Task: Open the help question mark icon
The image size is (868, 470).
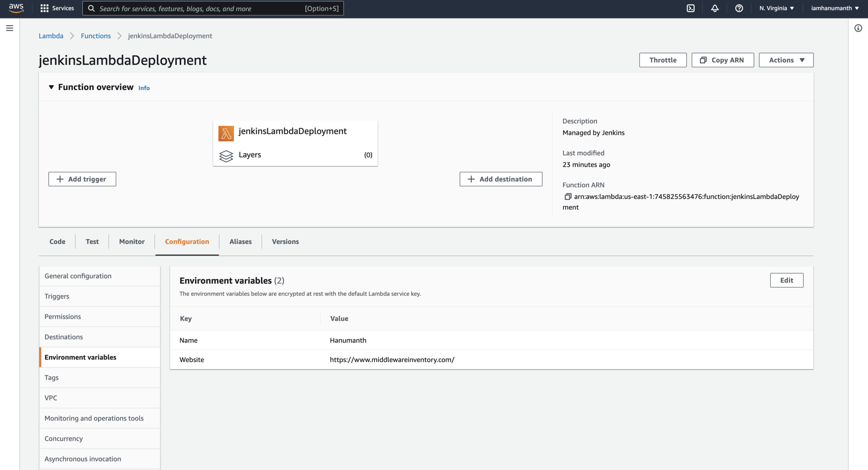Action: (739, 8)
